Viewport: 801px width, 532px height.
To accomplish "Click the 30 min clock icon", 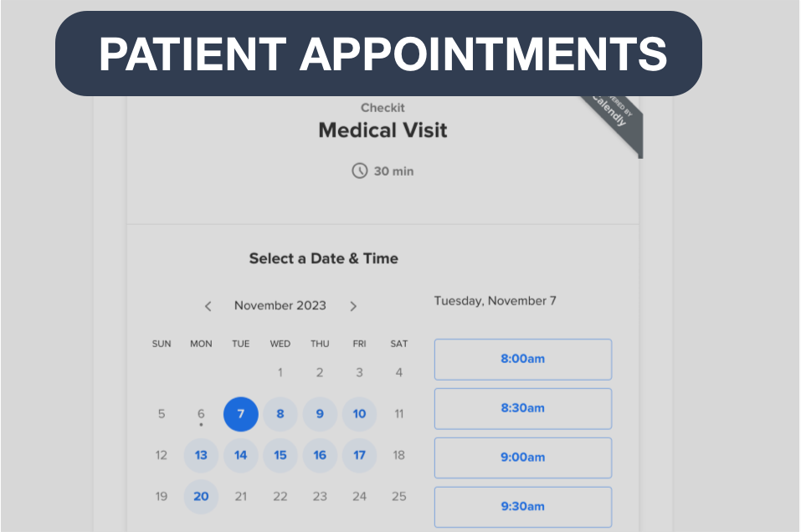I will pos(359,171).
